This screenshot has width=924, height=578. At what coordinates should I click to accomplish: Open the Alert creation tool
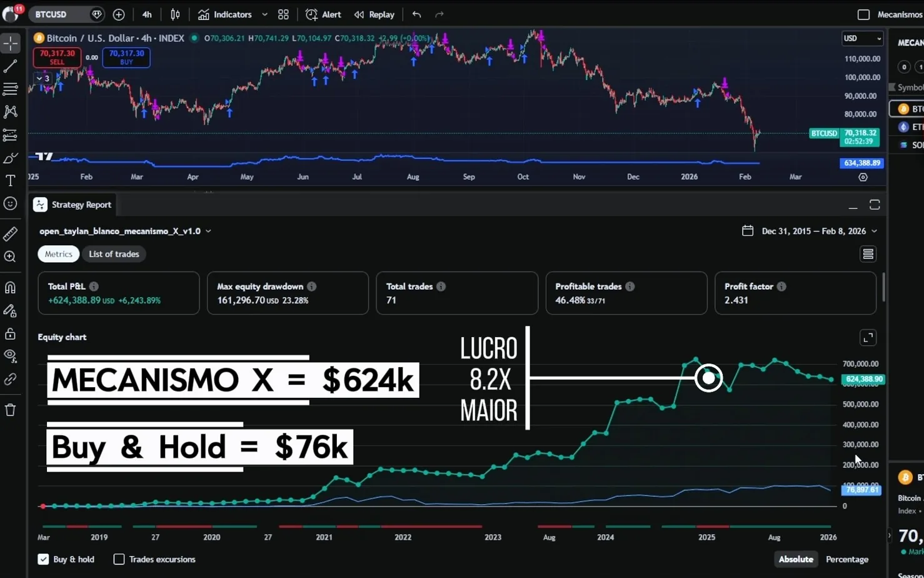click(x=323, y=14)
